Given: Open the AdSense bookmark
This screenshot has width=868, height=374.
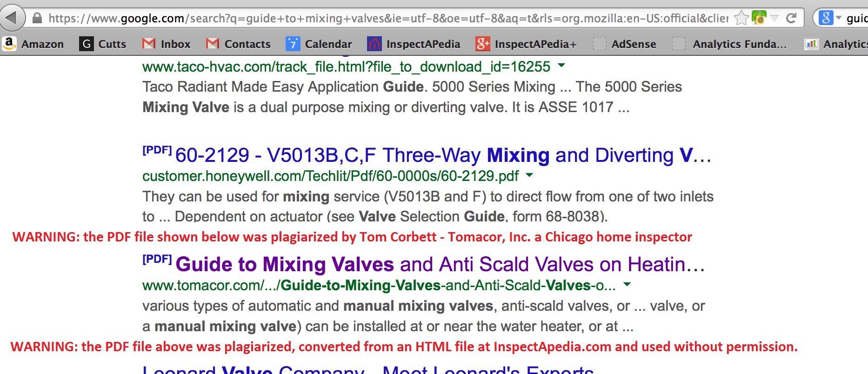Looking at the screenshot, I should [624, 44].
